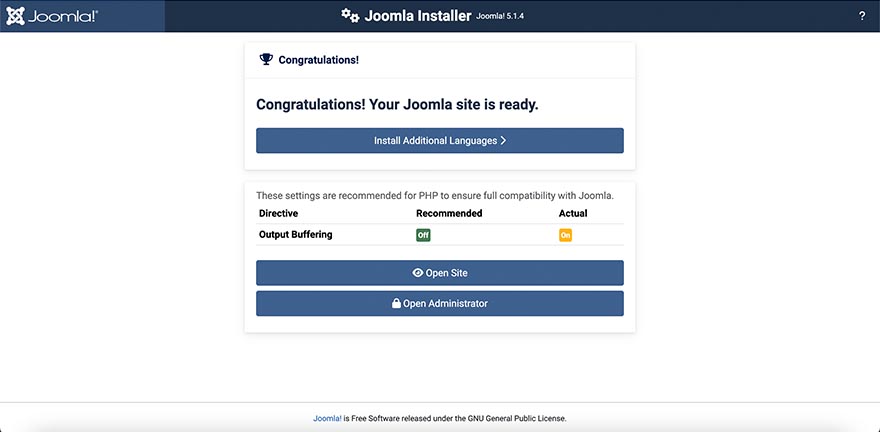The image size is (880, 432).
Task: Follow the Joomla! link in the footer
Action: click(x=327, y=419)
